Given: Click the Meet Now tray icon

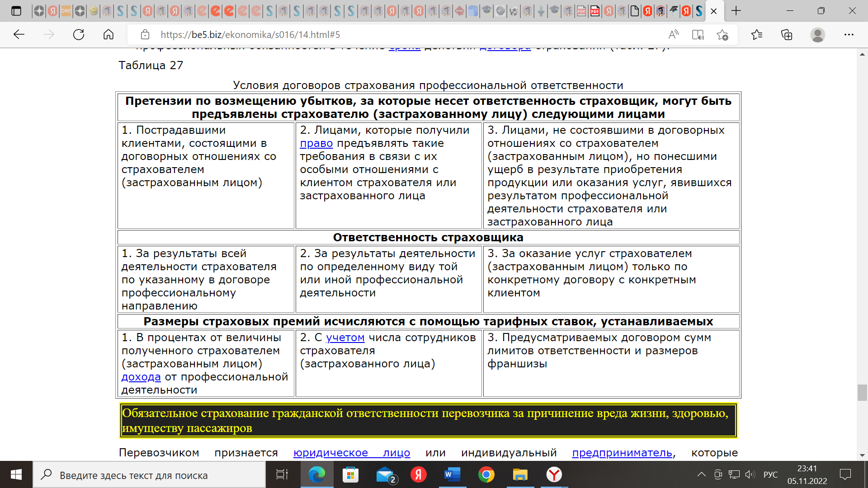Looking at the screenshot, I should tap(718, 474).
